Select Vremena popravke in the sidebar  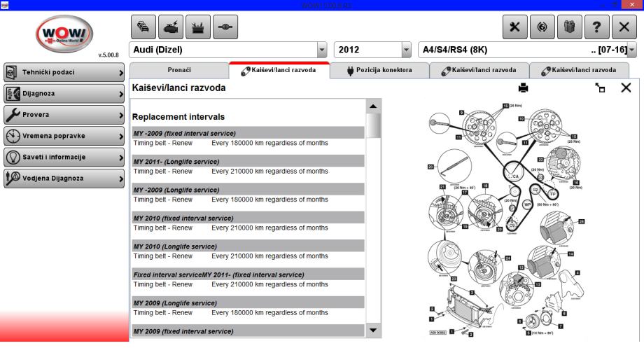point(64,136)
